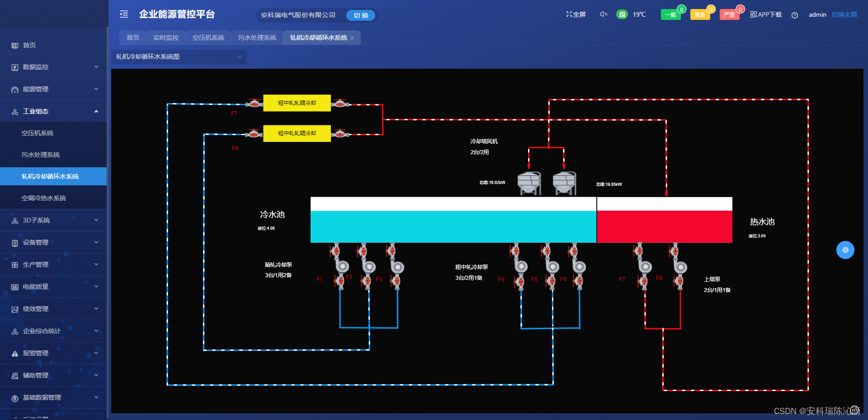868x420 pixels.
Task: Click the blue floating settings gear button
Action: tap(845, 250)
